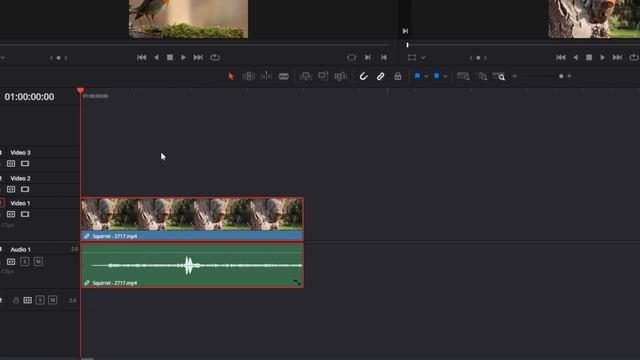Viewport: 640px width, 360px height.
Task: Play forward in the source viewer
Action: [183, 58]
